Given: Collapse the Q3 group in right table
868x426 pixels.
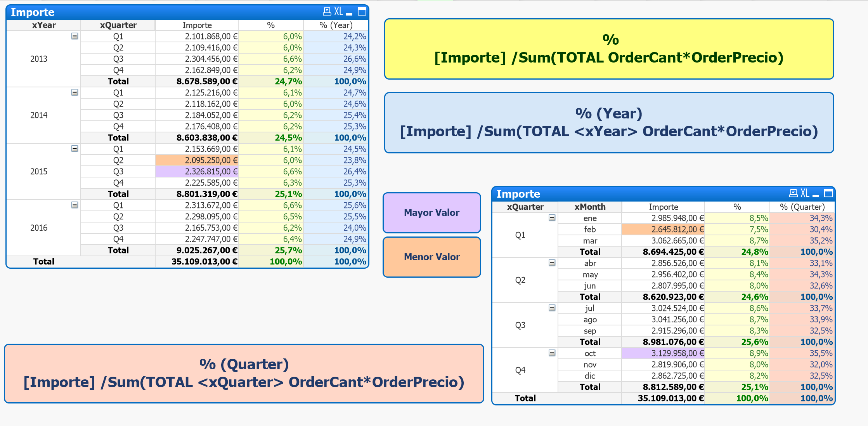Looking at the screenshot, I should coord(552,308).
